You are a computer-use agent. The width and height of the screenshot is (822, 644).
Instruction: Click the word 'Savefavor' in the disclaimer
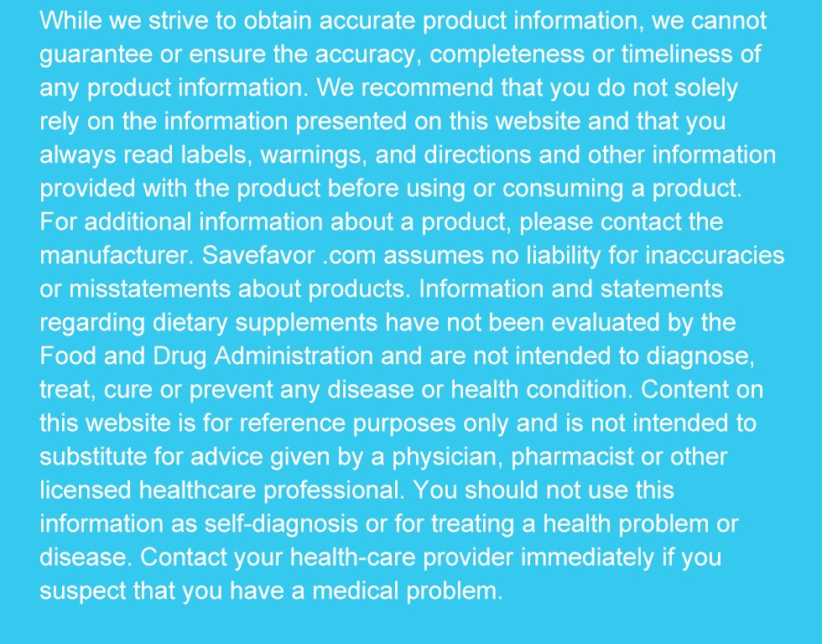click(258, 255)
